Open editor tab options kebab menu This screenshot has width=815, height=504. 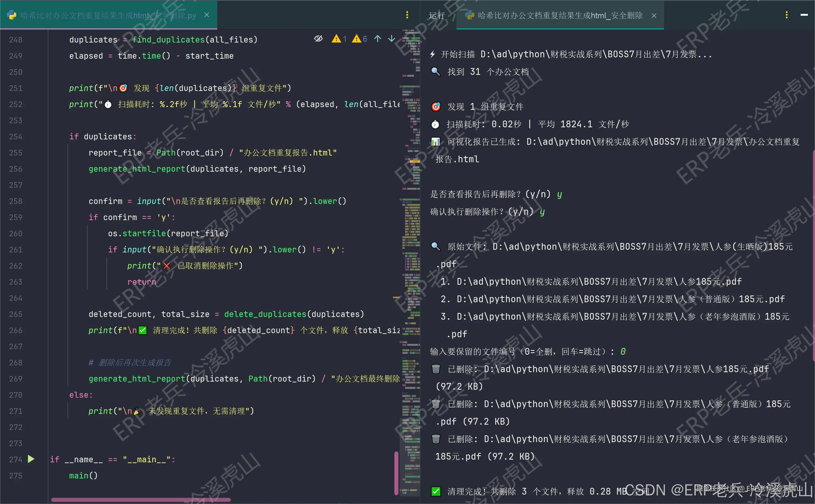click(407, 15)
